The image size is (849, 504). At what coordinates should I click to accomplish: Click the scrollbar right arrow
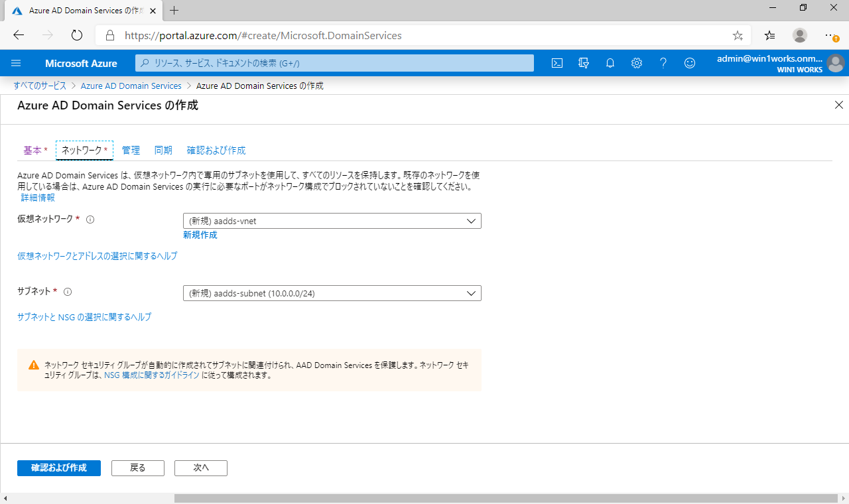843,498
